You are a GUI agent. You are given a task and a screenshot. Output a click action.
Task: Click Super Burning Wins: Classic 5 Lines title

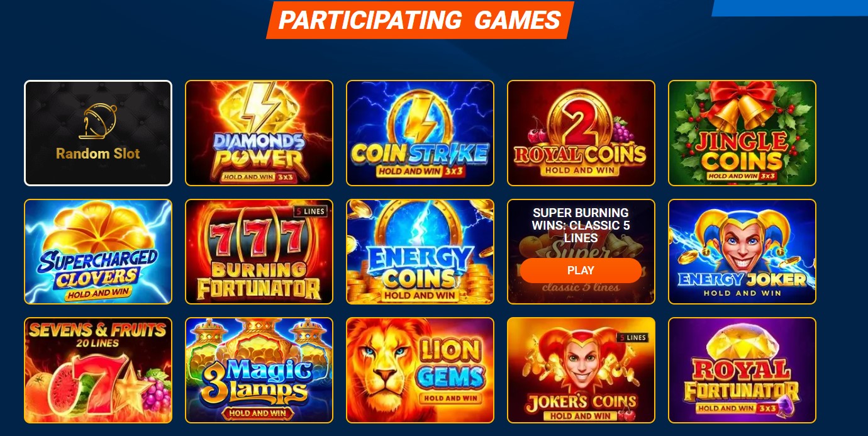click(x=581, y=225)
